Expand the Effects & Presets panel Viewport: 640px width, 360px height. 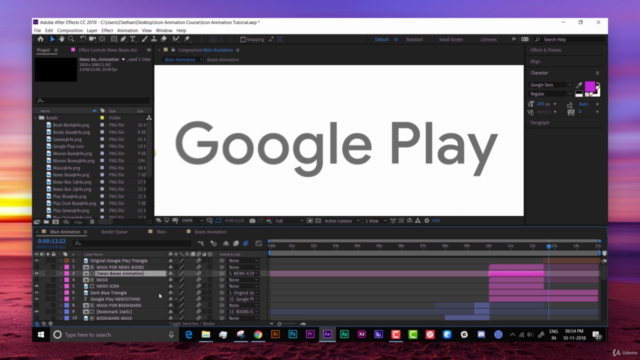pos(545,50)
